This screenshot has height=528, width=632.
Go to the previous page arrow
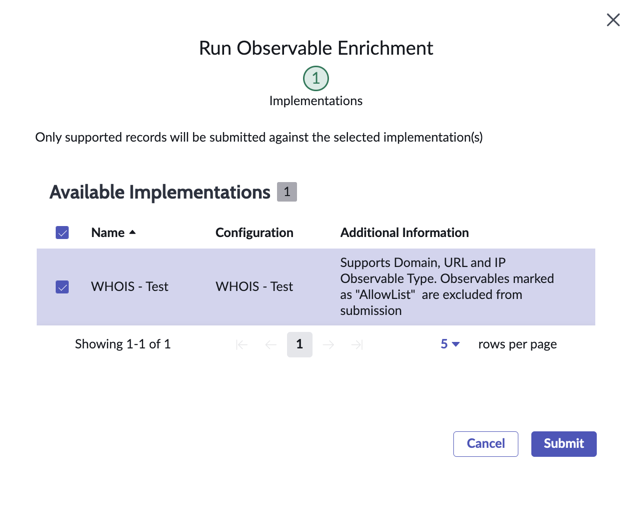tap(270, 345)
